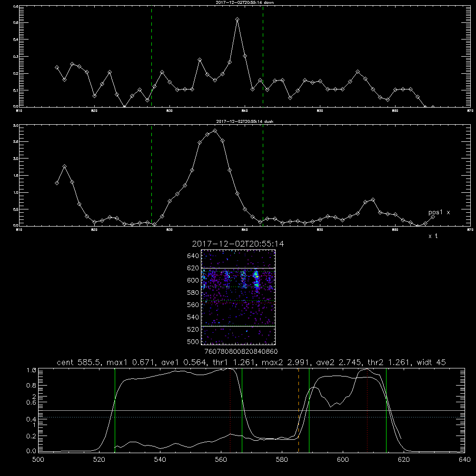
Task: Click the '520' tick label on bottom profile x-axis
Action: (x=99, y=460)
